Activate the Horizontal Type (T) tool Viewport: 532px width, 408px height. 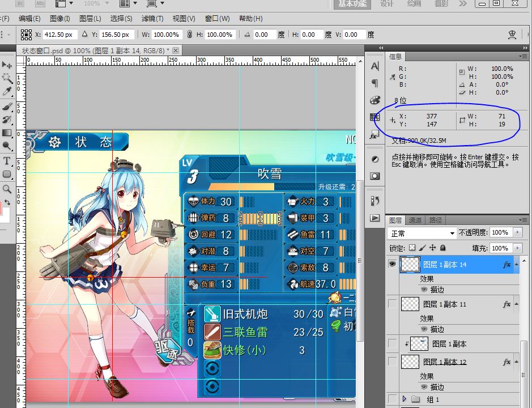click(x=6, y=160)
